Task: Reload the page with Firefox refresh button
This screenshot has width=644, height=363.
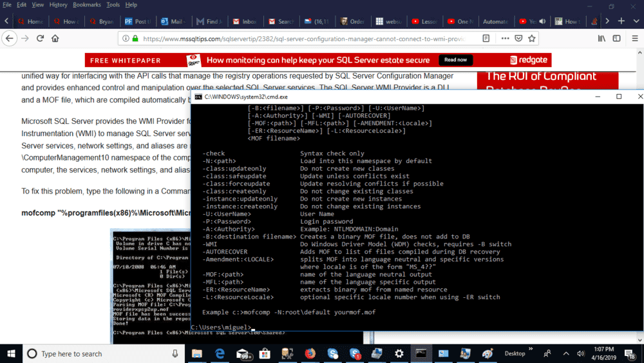Action: (40, 39)
